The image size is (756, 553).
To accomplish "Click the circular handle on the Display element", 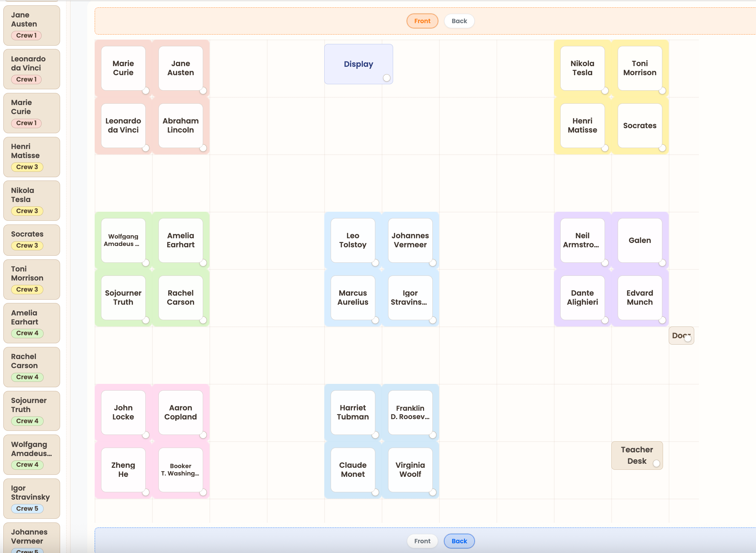I will click(387, 78).
